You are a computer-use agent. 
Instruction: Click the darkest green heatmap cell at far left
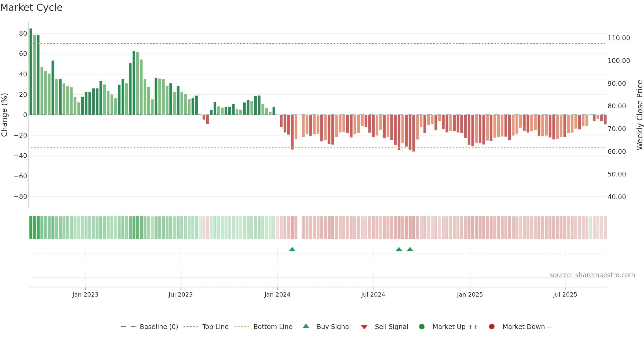pos(31,228)
